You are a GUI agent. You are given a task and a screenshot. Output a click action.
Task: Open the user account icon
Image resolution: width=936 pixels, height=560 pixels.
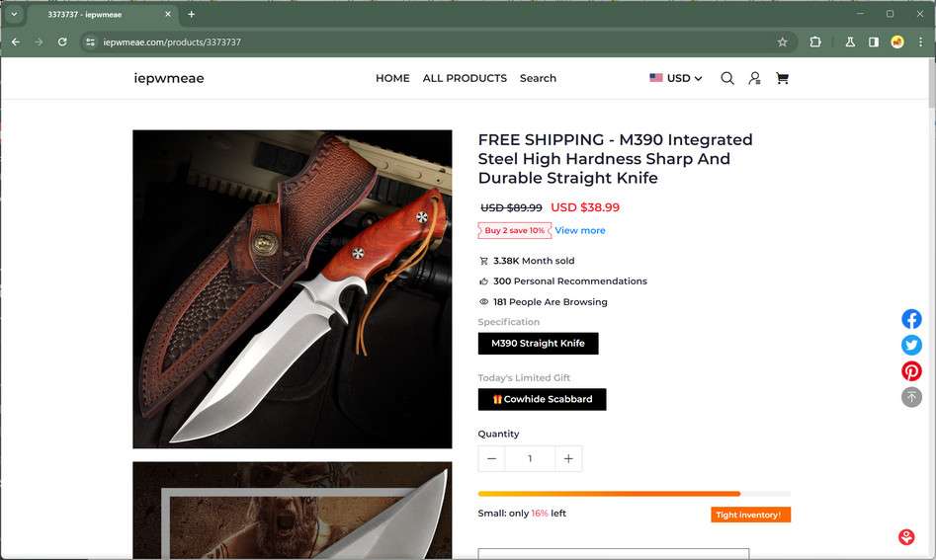click(754, 78)
